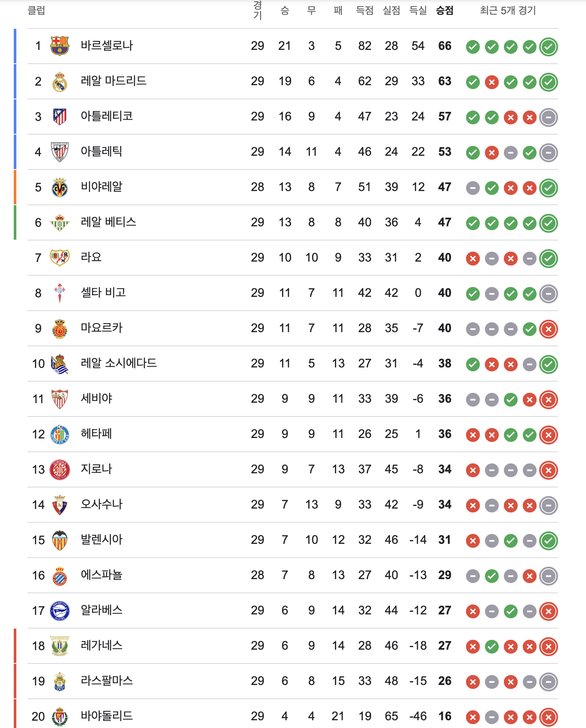Image resolution: width=586 pixels, height=728 pixels.
Task: Click the Real Madrid club crest
Action: point(60,81)
